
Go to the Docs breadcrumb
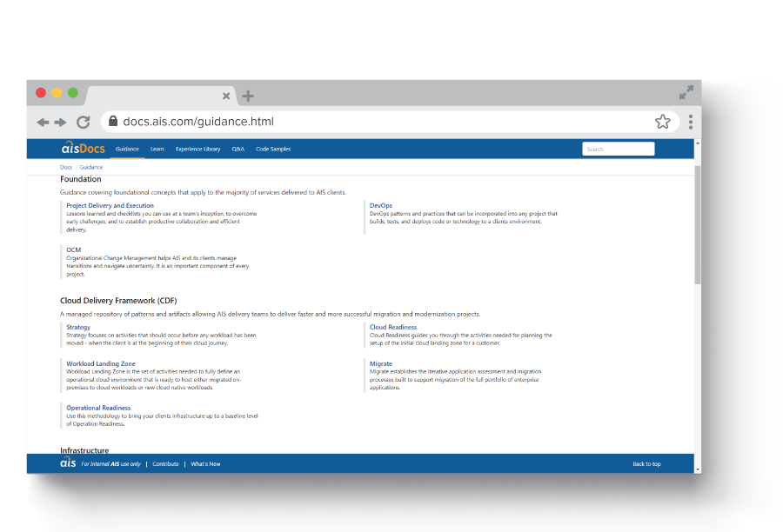point(66,167)
